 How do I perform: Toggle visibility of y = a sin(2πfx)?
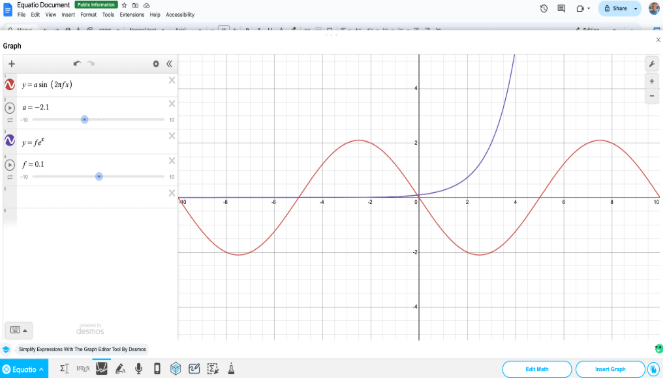[10, 85]
